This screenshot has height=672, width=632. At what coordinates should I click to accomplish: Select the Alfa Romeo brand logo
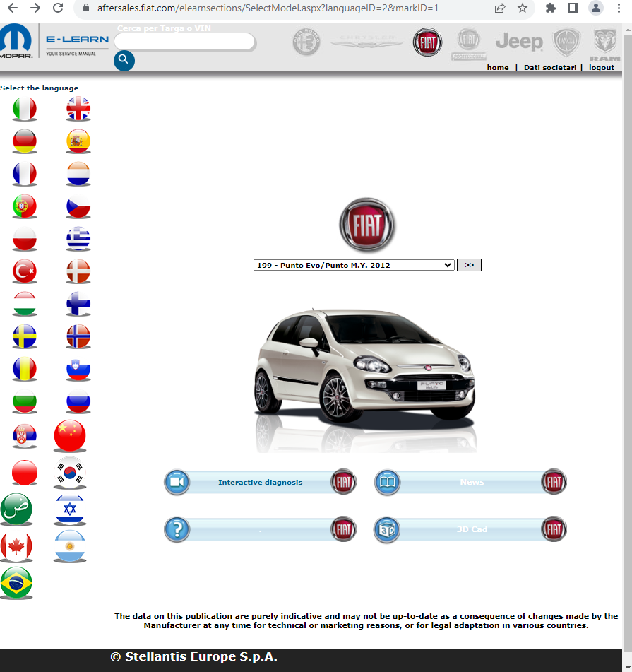[x=306, y=42]
